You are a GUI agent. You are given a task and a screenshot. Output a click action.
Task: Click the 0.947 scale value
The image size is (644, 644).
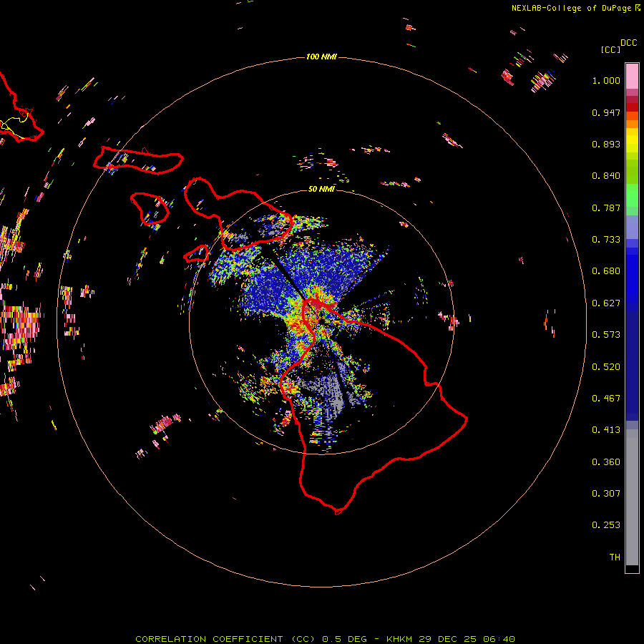click(606, 112)
